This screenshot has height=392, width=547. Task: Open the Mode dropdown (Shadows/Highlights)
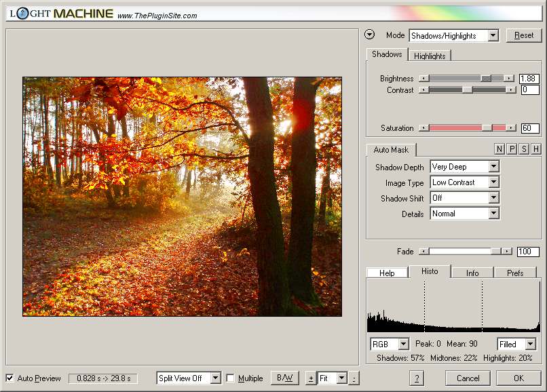tap(454, 35)
